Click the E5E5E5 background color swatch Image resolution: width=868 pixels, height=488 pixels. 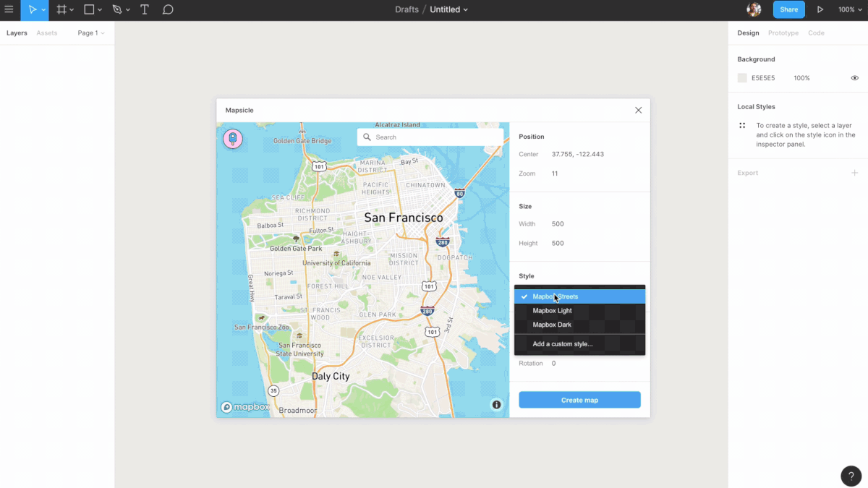pyautogui.click(x=742, y=78)
